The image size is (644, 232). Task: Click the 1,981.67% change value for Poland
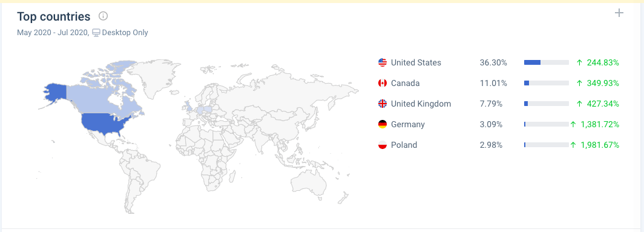[x=594, y=145]
